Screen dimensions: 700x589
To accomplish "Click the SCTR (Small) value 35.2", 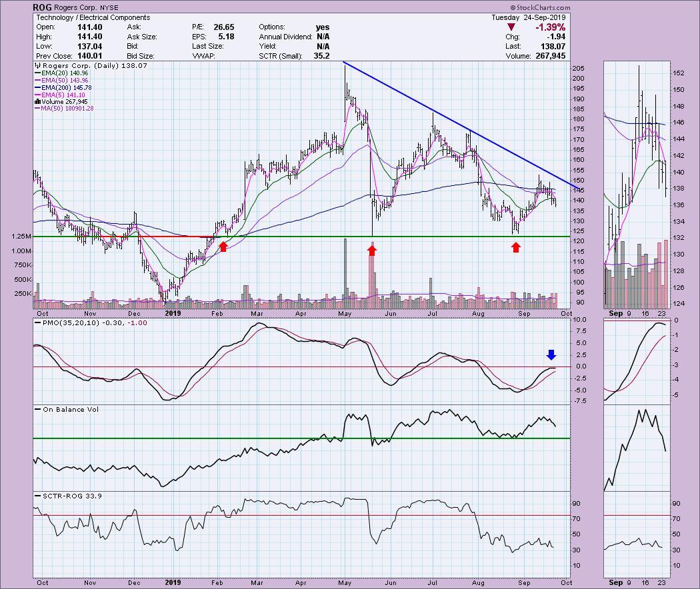I will coord(321,56).
